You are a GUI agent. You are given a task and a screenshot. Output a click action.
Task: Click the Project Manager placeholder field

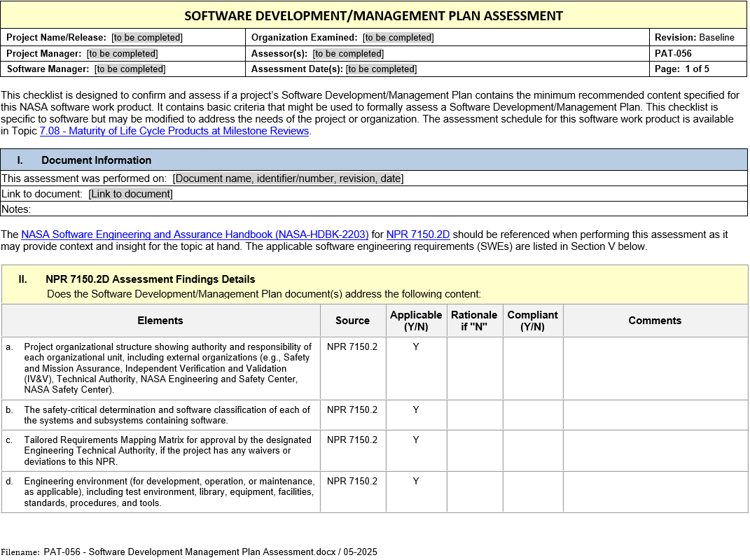[x=122, y=53]
